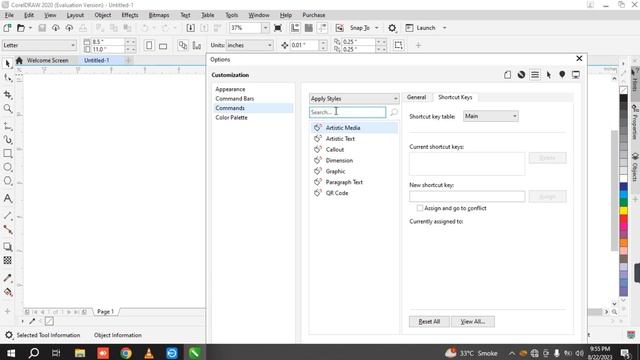Select the Interactive Fill tool
Image resolution: width=640 pixels, height=360 pixels.
(x=7, y=292)
